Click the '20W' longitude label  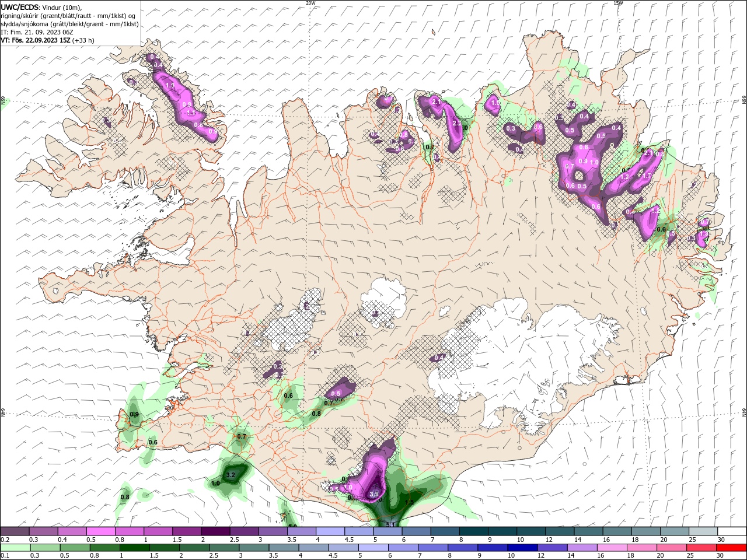310,3
